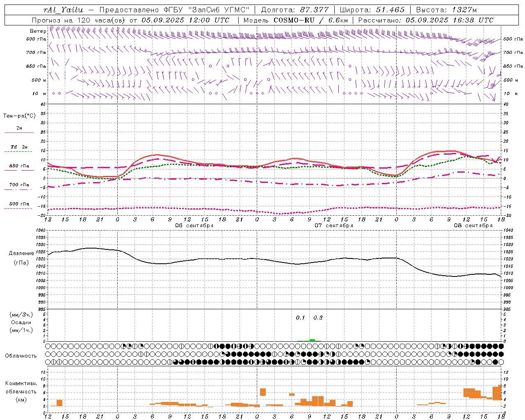Click the '1040' top pressure axis value on left

(41, 231)
